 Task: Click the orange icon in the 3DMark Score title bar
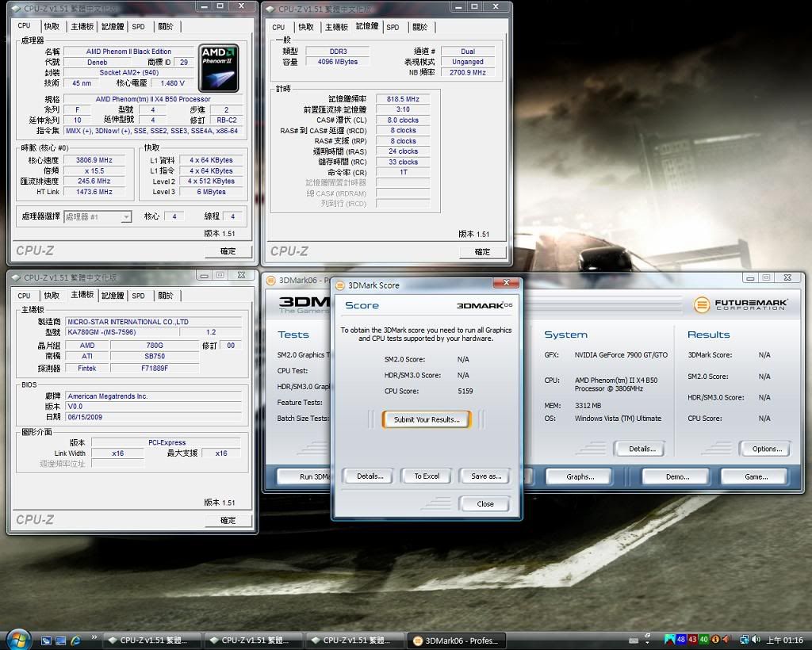coord(339,285)
